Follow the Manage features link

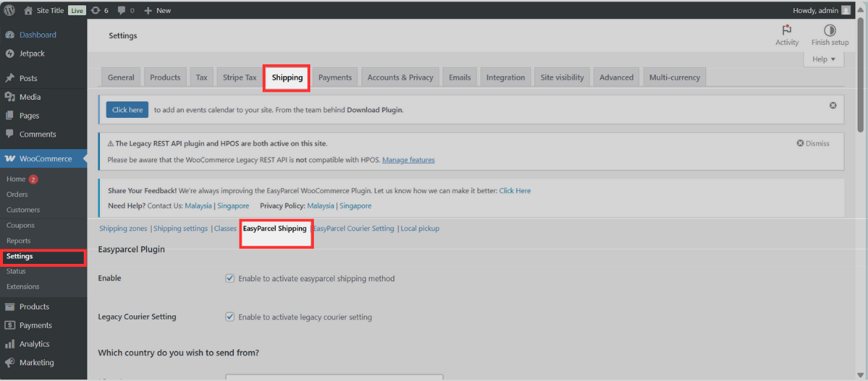[x=409, y=160]
